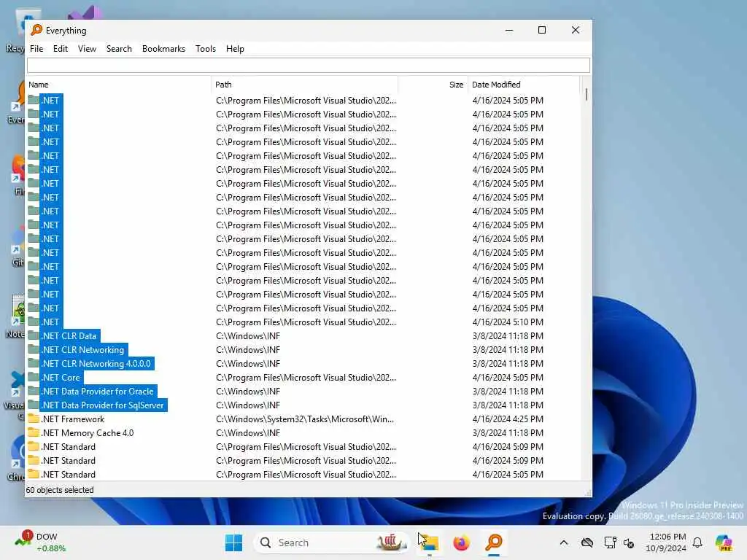Click the Everything app icon in title bar

click(x=36, y=30)
